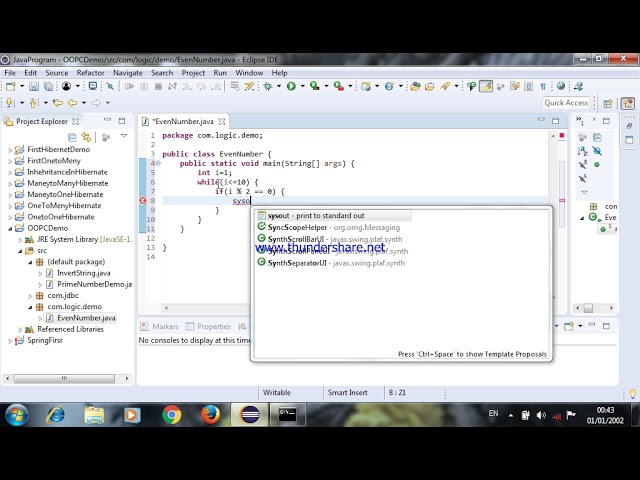Screen dimensions: 640x480
Task: Select sysout print to standard out proposal
Action: (333, 216)
